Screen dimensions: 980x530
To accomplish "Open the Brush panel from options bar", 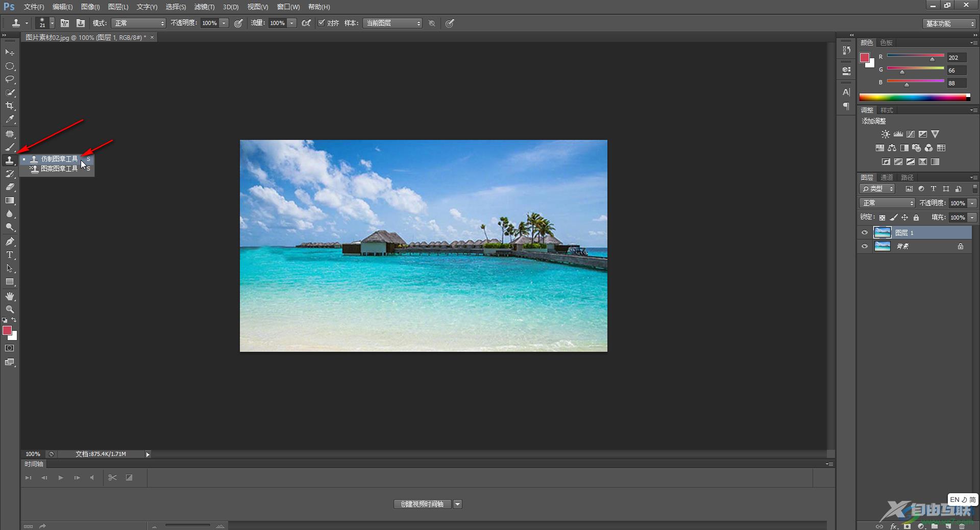I will pyautogui.click(x=65, y=23).
